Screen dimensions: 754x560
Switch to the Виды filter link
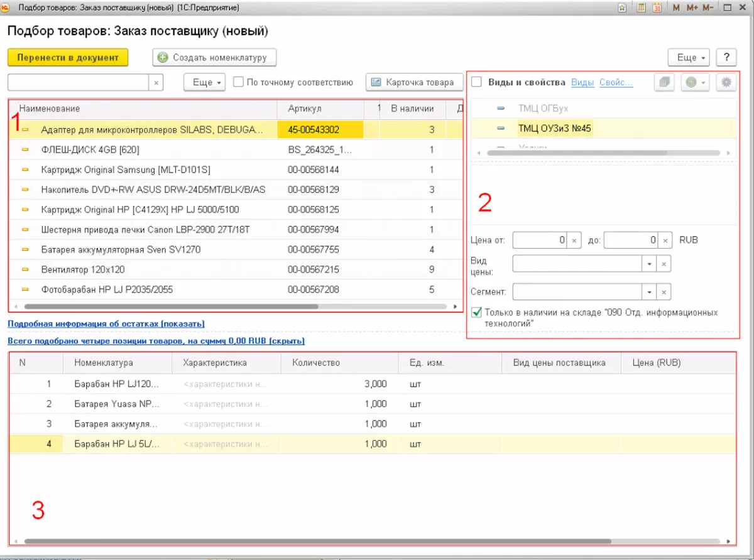(582, 82)
